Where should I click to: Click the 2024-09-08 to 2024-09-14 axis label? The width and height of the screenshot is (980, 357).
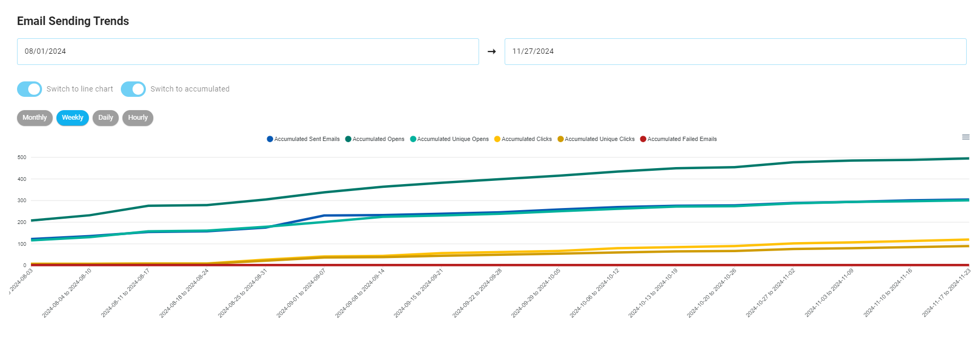coord(360,293)
